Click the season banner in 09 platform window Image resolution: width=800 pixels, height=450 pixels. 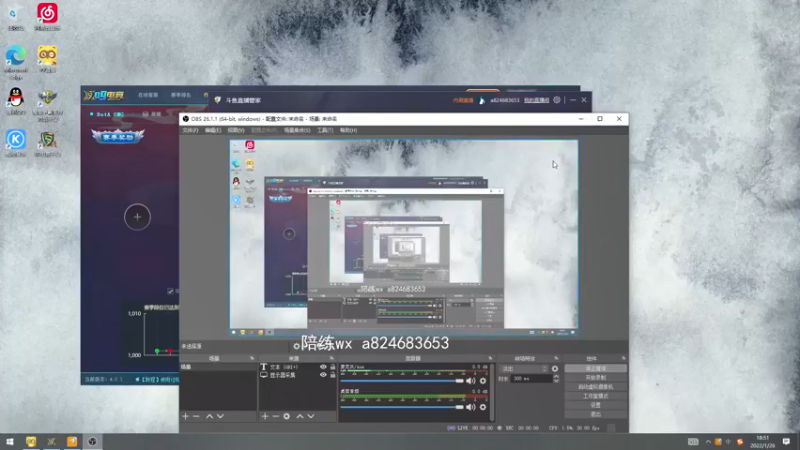[118, 136]
